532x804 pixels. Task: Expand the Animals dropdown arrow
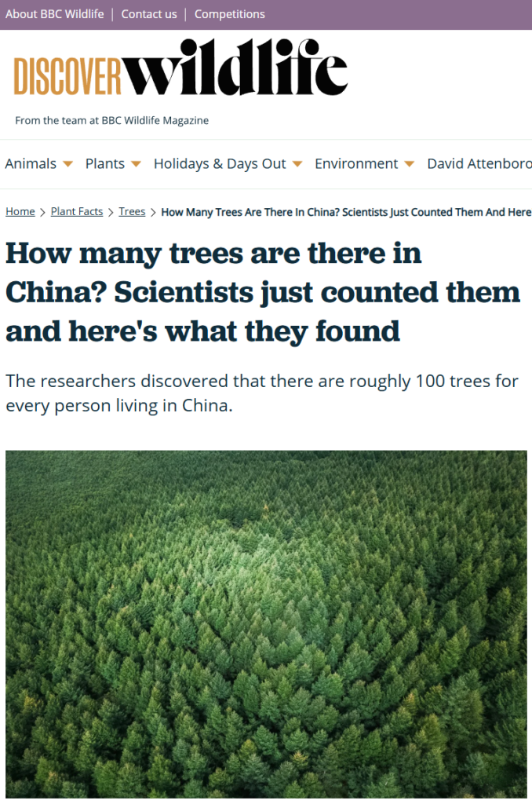pyautogui.click(x=67, y=164)
